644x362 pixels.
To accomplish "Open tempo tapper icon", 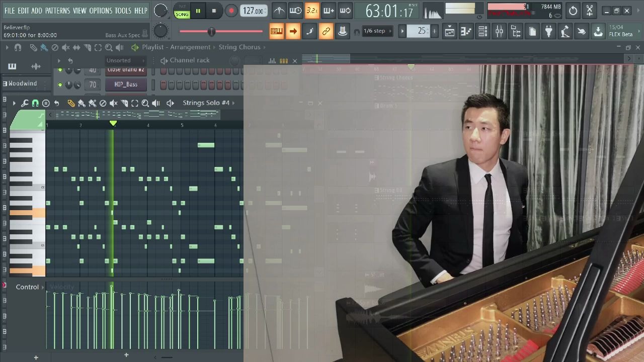I will click(565, 32).
